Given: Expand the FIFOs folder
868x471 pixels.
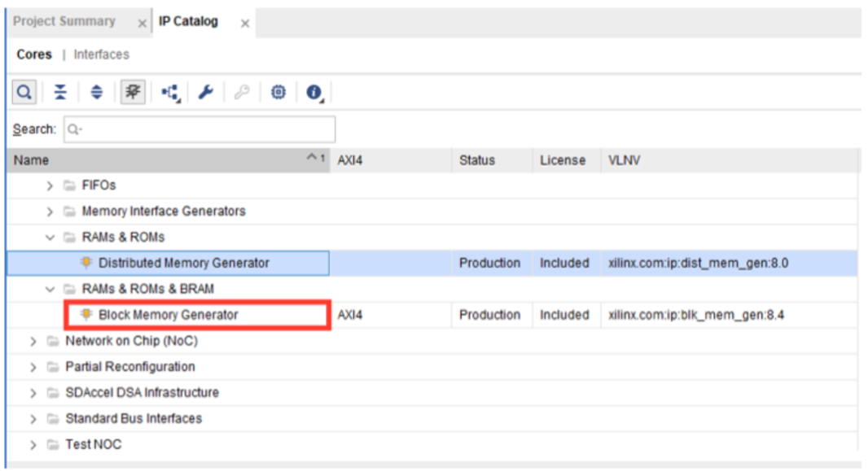Looking at the screenshot, I should 50,185.
